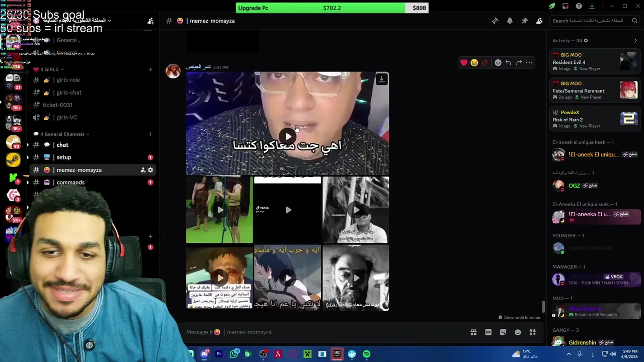Open the Help question mark icon
Viewport: 644px width, 362px height.
pos(579,6)
